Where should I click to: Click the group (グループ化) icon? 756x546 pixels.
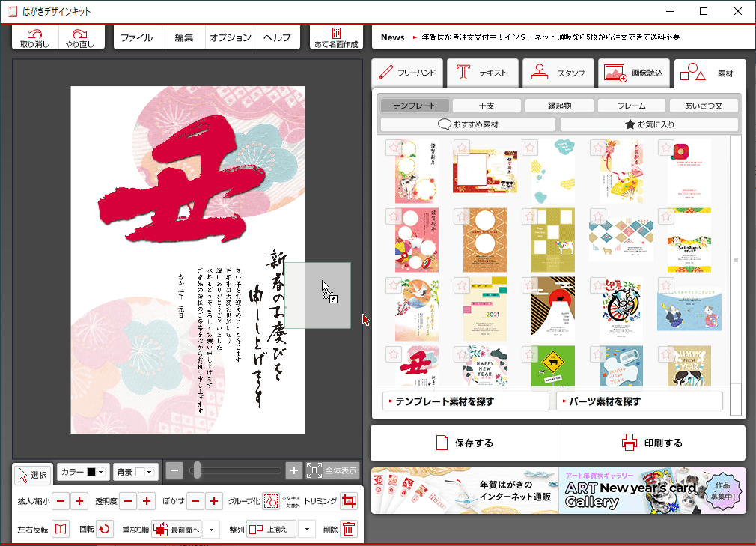point(271,501)
